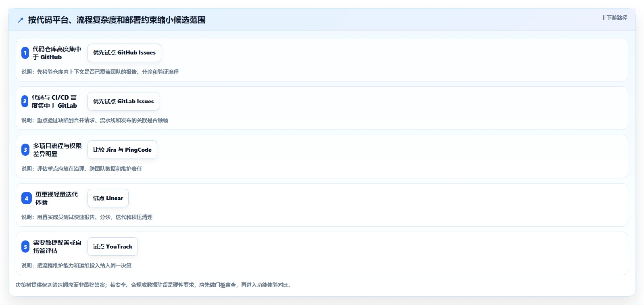Click the condition 代码仓库高度集中于 GitHub
644x305 pixels.
coord(57,53)
